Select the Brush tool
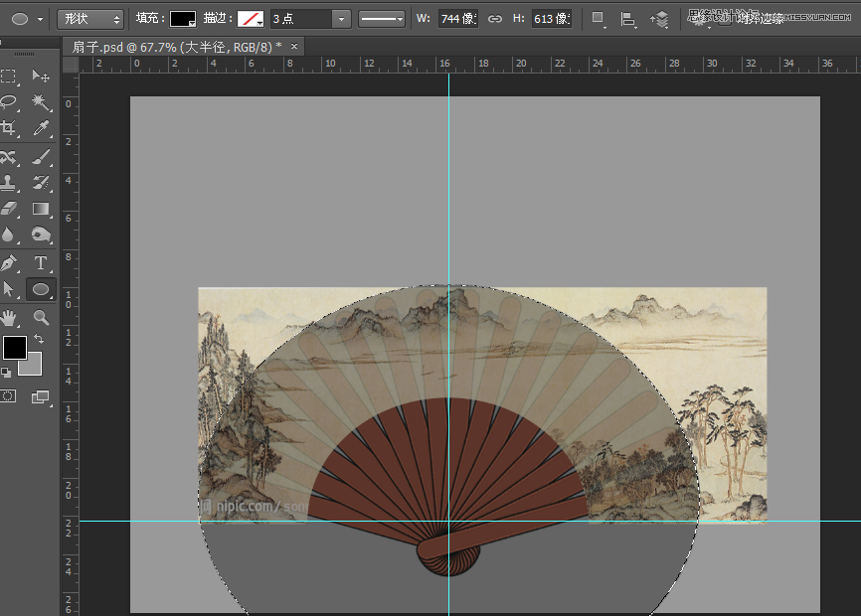The image size is (861, 616). [x=40, y=157]
